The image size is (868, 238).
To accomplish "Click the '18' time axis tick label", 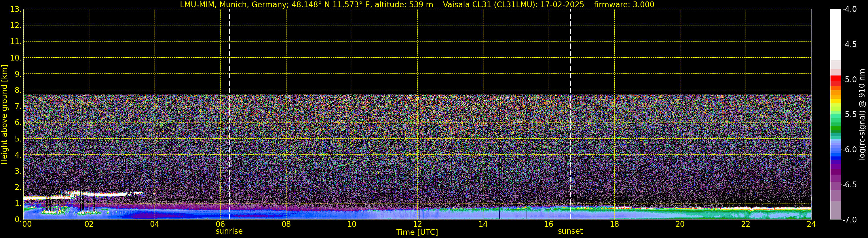I will pos(614,224).
